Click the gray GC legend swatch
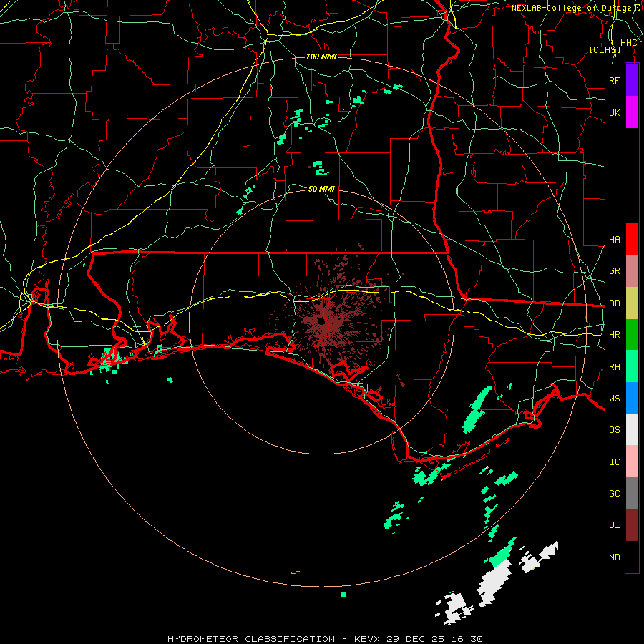The image size is (644, 644). tap(632, 493)
